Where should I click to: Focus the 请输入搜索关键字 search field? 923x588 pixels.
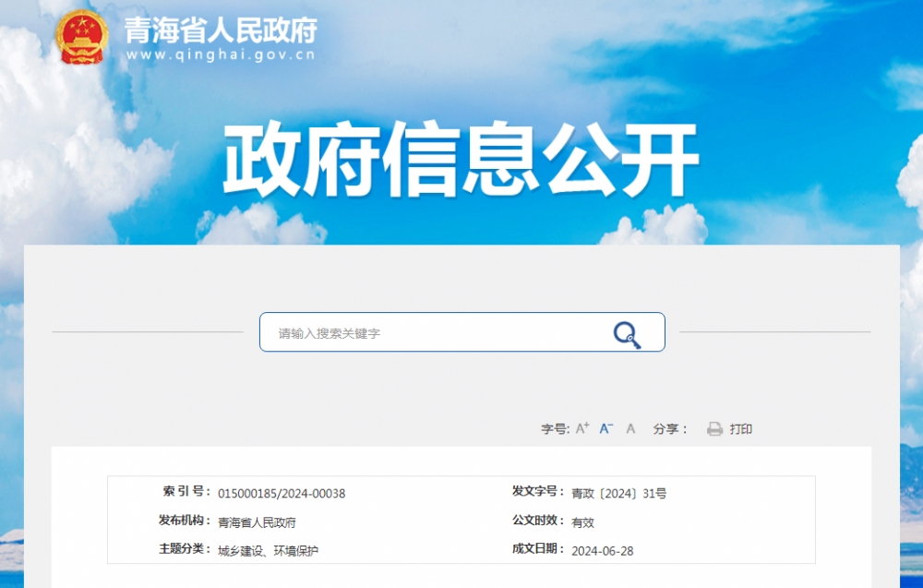[x=434, y=332]
